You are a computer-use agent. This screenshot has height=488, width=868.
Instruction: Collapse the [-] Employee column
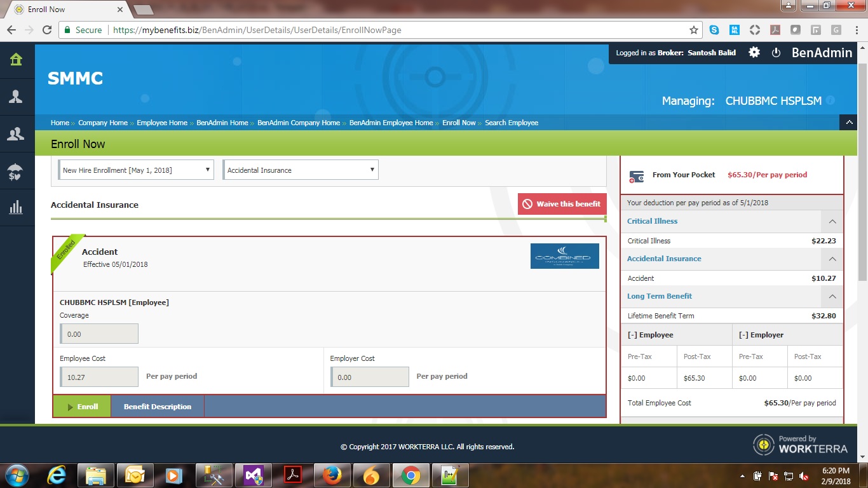tap(650, 335)
